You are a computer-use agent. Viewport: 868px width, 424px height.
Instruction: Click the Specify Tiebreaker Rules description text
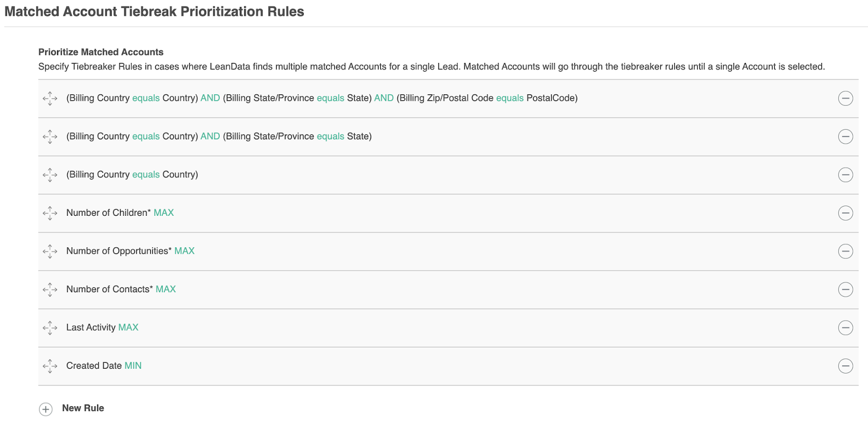(x=431, y=67)
